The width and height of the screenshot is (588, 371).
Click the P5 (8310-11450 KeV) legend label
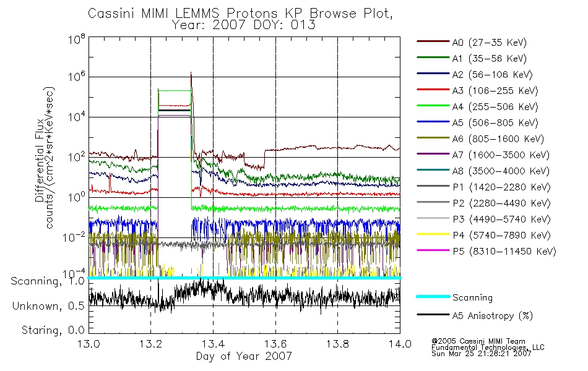coord(504,252)
